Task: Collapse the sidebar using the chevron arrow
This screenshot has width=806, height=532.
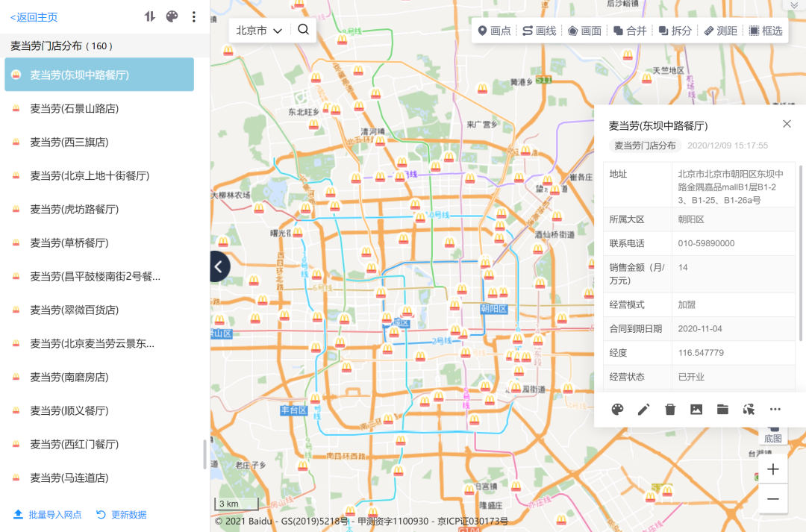Action: 217,266
